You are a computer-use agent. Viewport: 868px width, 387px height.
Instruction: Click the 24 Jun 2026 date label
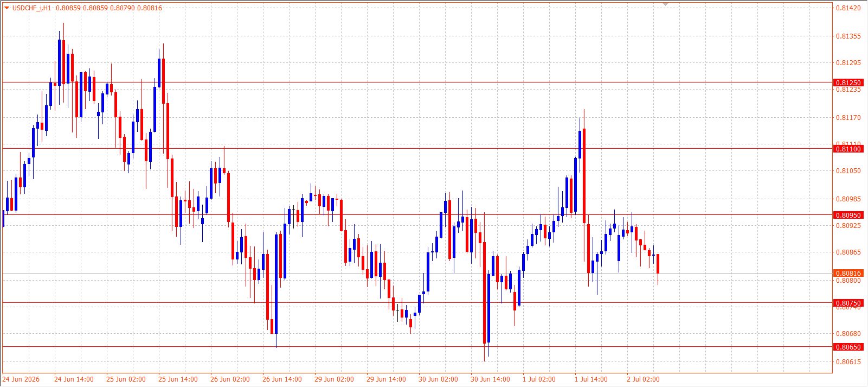(x=21, y=379)
